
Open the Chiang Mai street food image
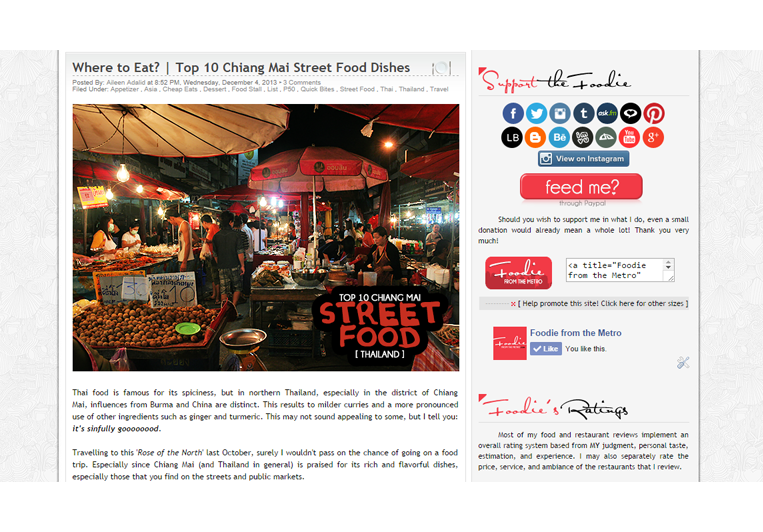[x=266, y=238]
